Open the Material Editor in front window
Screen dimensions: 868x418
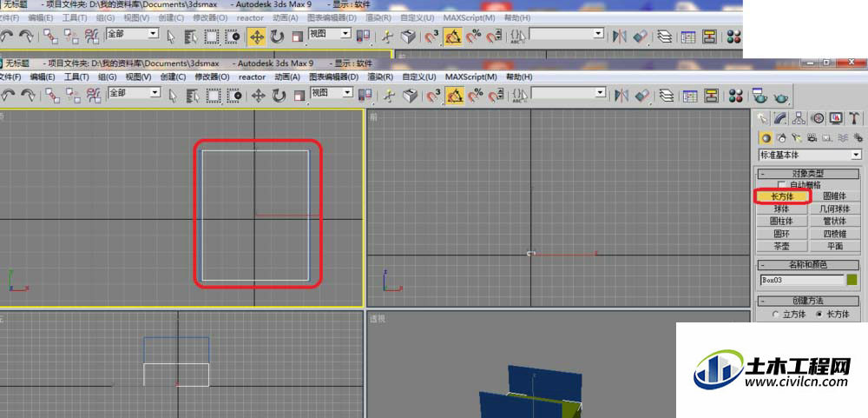pos(736,96)
